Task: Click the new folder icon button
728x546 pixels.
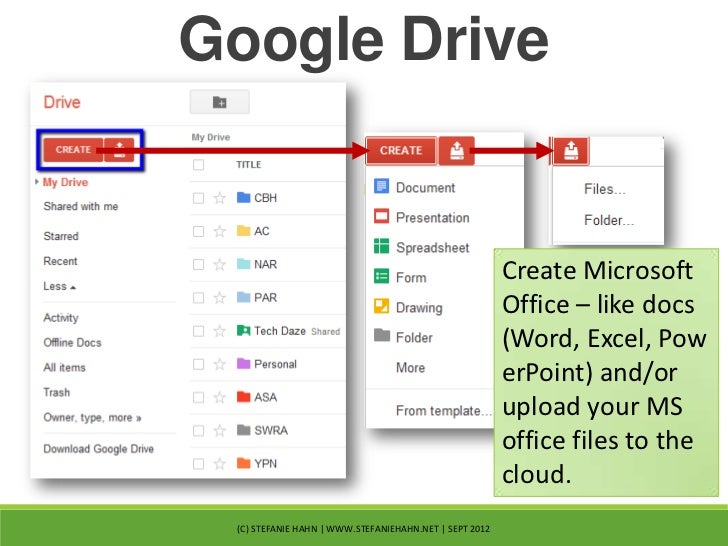Action: pos(220,102)
